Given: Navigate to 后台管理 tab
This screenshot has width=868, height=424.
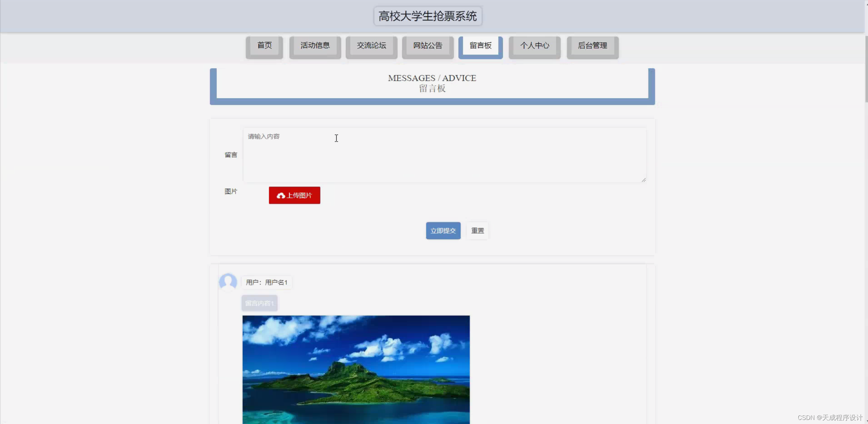Looking at the screenshot, I should (592, 46).
